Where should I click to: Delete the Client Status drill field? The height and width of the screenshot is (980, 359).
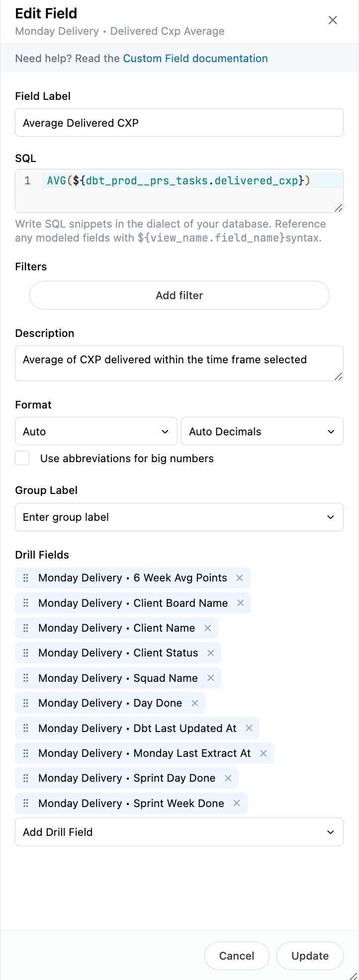tap(211, 653)
